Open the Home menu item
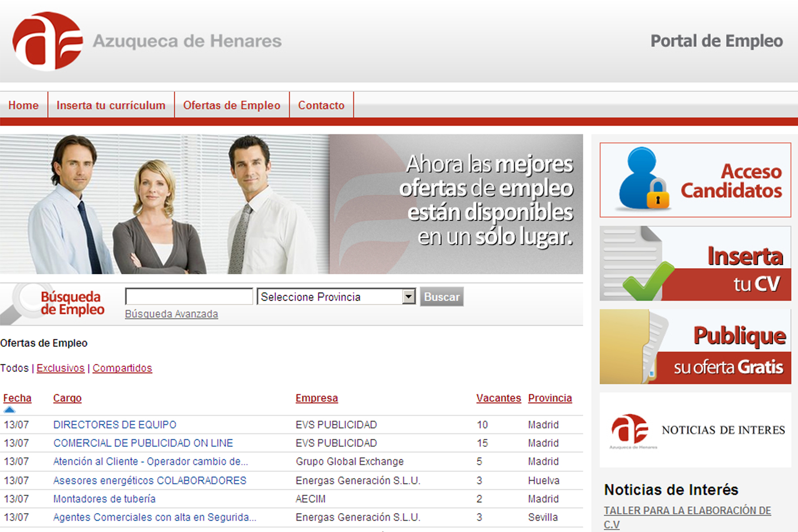Image resolution: width=798 pixels, height=532 pixels. coord(23,105)
